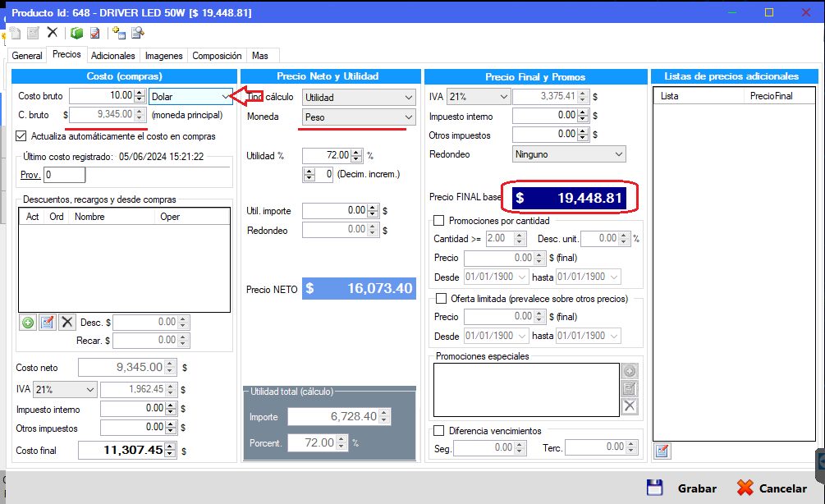Open the Moneda Peso dropdown

pos(409,117)
